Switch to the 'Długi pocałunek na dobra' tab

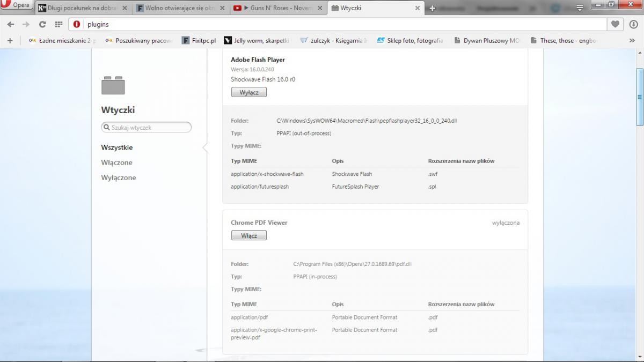(82, 8)
